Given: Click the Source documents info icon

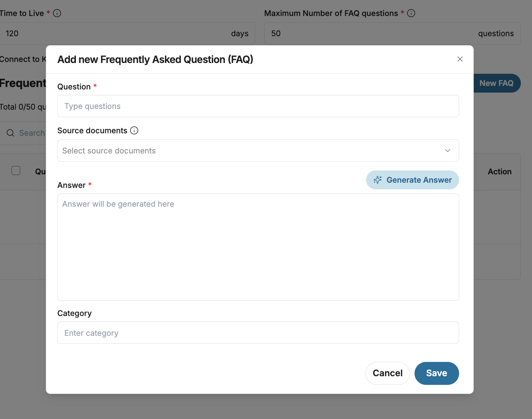Looking at the screenshot, I should pos(134,131).
